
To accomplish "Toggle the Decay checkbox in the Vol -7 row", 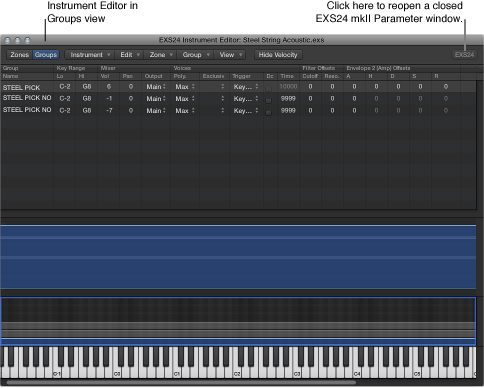I will point(268,113).
